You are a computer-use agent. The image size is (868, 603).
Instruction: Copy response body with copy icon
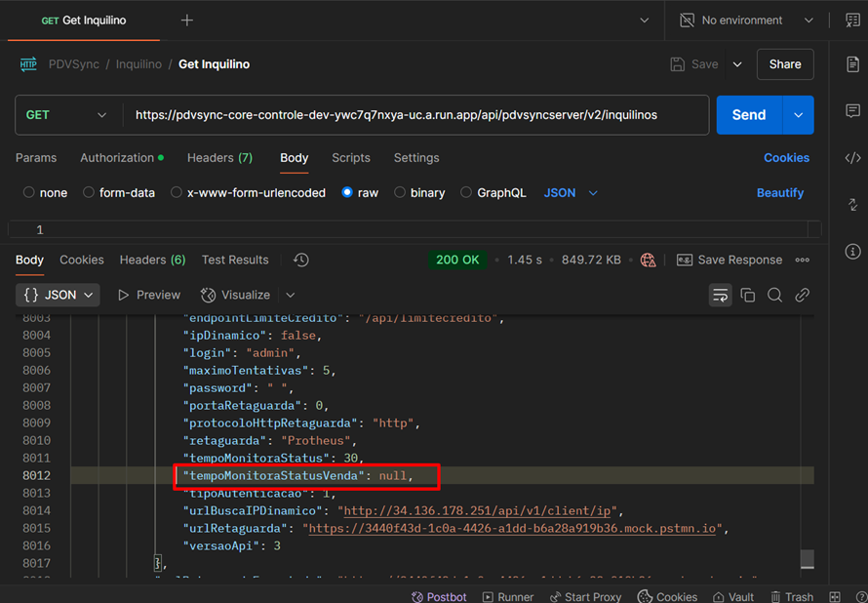[748, 295]
